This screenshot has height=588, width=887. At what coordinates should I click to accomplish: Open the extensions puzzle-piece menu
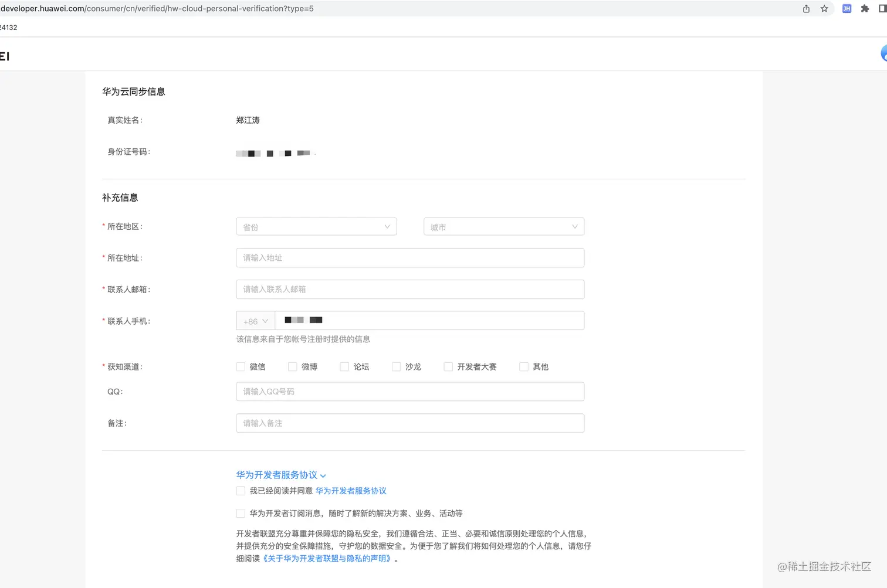click(x=865, y=9)
